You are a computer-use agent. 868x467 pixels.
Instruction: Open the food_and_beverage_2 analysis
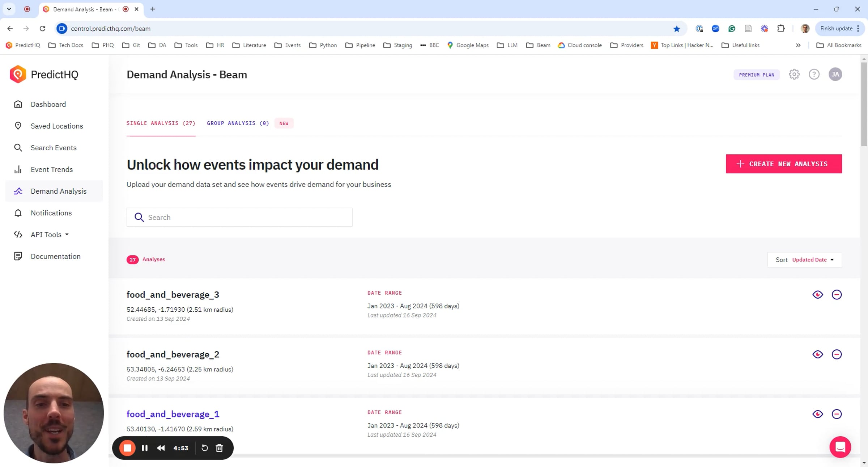173,354
